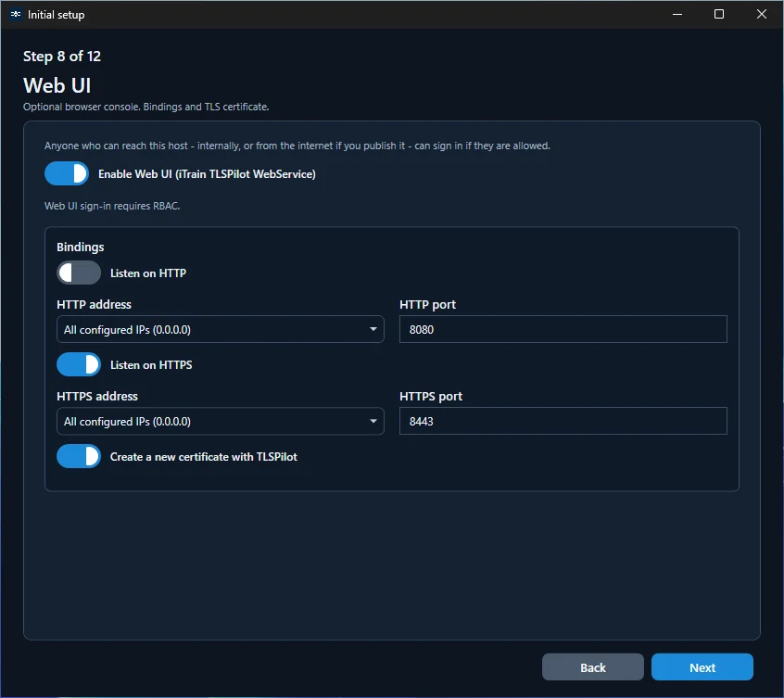The width and height of the screenshot is (784, 698).
Task: Click the 'HTTP port' label
Action: [427, 304]
